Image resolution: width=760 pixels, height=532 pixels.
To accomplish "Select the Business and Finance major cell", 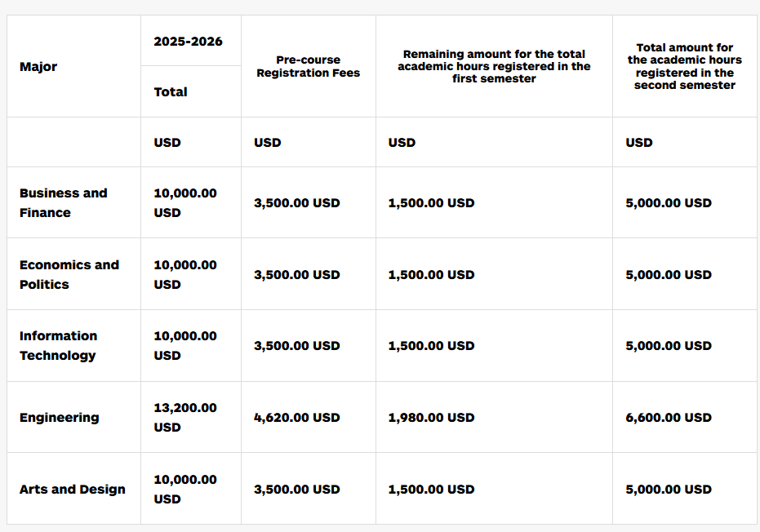I will coord(63,203).
